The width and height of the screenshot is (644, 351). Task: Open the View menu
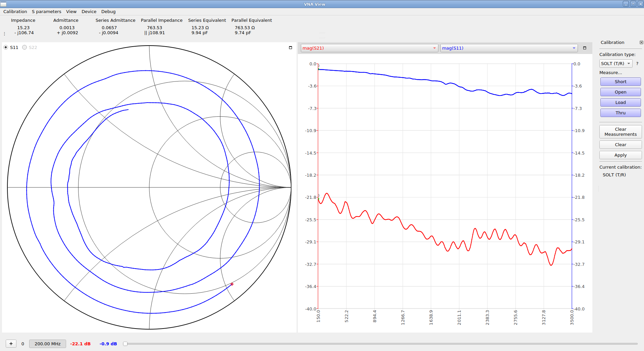pyautogui.click(x=71, y=11)
